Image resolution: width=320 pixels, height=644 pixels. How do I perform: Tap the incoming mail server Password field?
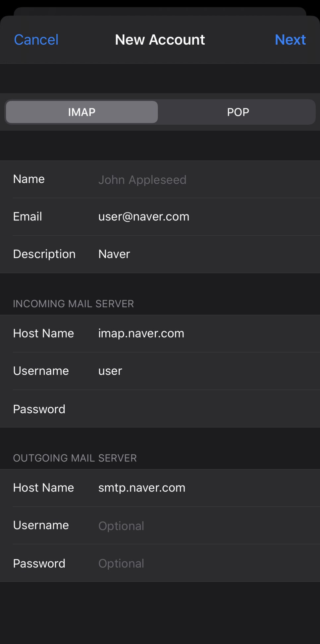pyautogui.click(x=160, y=409)
